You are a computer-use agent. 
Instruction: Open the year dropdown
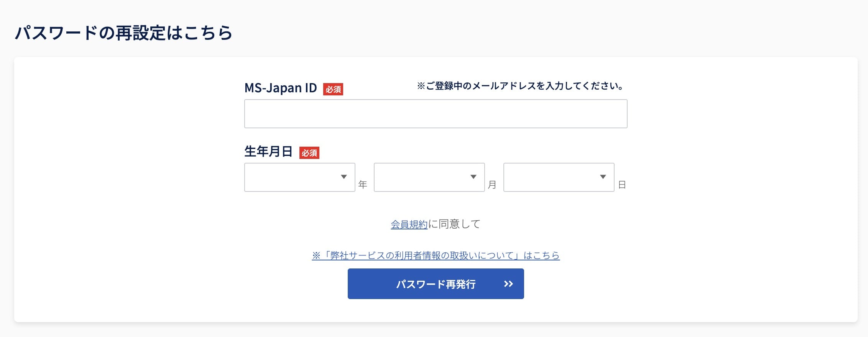[x=299, y=177]
